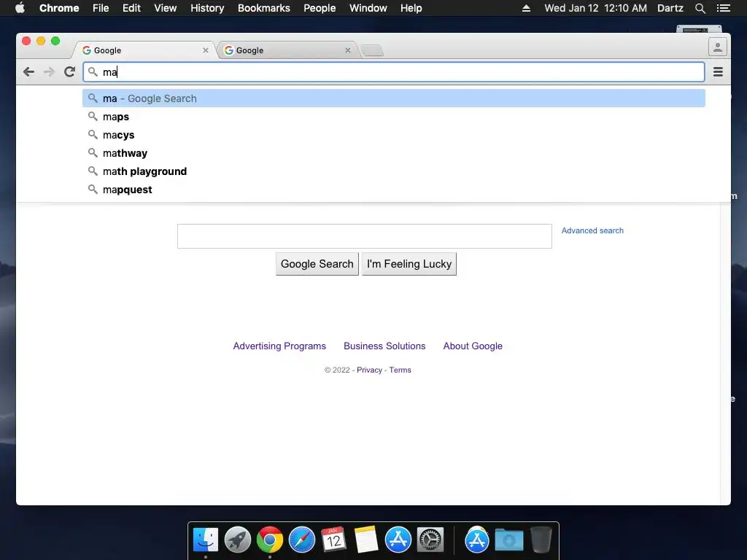Choose 'ma - Google Search' suggestion
This screenshot has width=747, height=560.
(393, 98)
